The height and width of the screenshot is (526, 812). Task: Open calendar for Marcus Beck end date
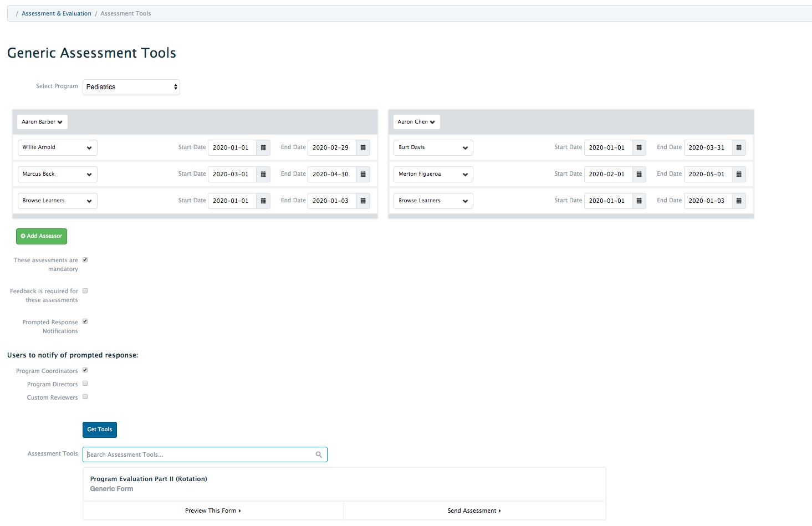363,174
